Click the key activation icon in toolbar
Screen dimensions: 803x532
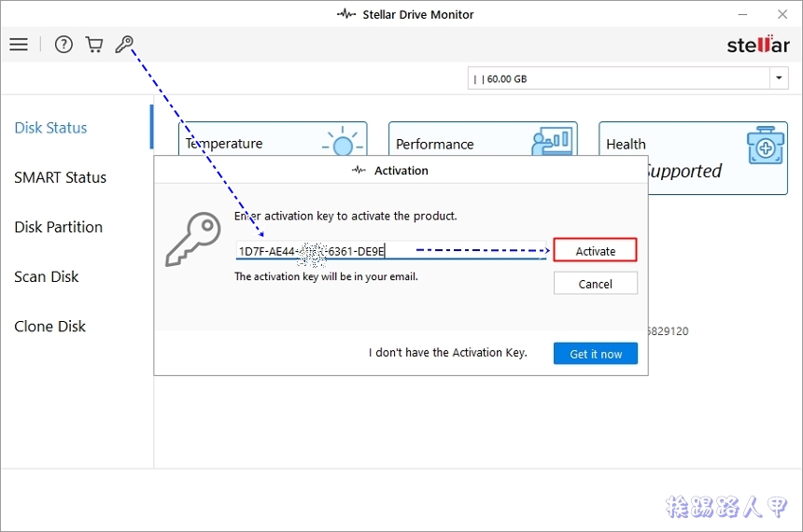click(124, 45)
